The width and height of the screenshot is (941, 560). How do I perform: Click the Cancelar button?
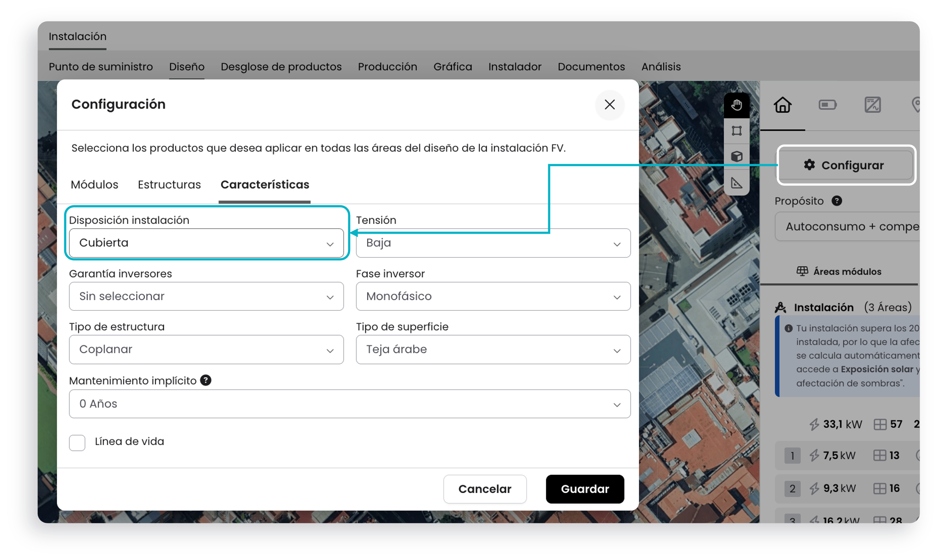tap(485, 489)
